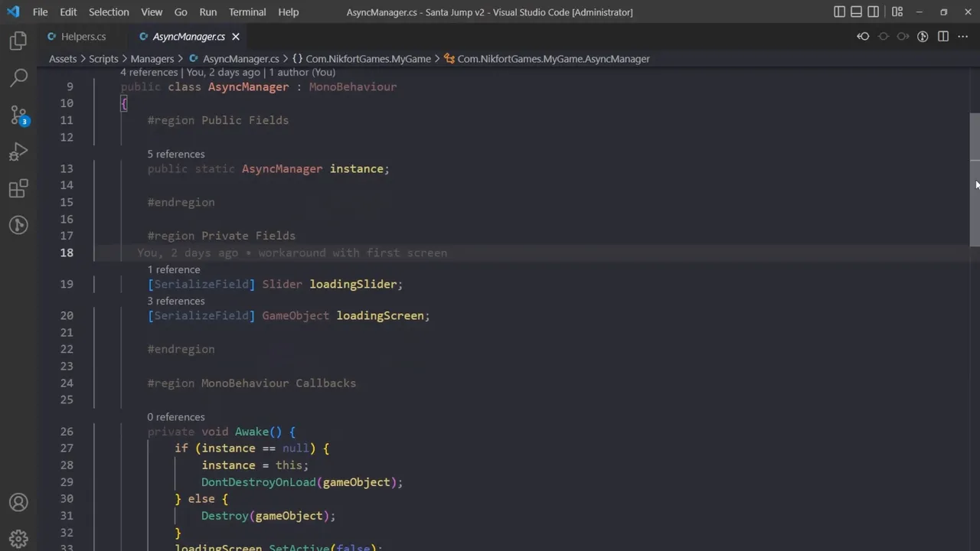Expand AsyncManager.cs breadcrumb item
980x551 pixels.
(240, 59)
